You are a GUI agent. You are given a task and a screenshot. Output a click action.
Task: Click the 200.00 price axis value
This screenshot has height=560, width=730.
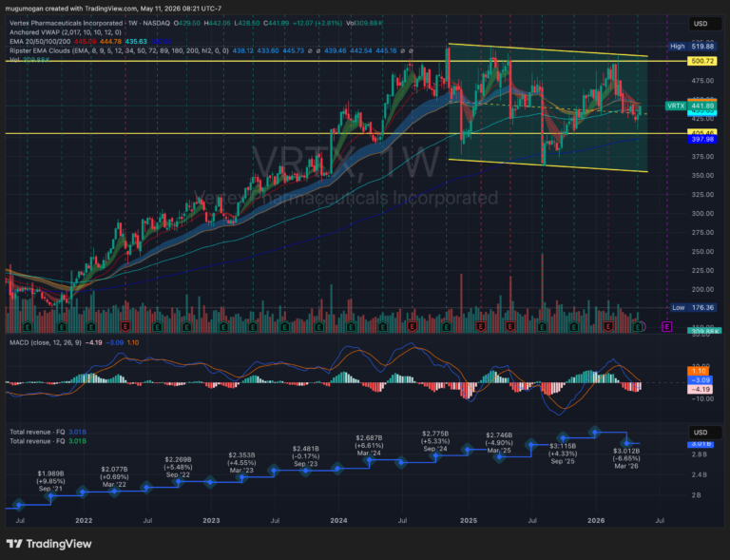(x=702, y=290)
